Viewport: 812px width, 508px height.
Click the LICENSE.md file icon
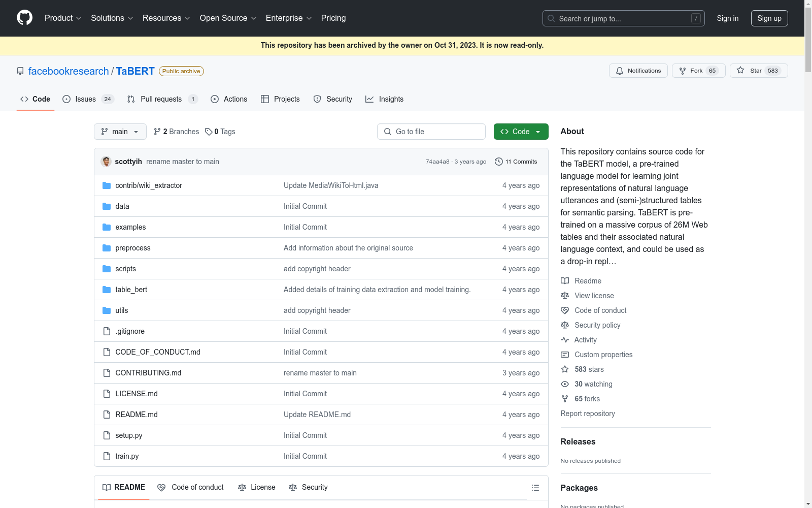(x=107, y=394)
